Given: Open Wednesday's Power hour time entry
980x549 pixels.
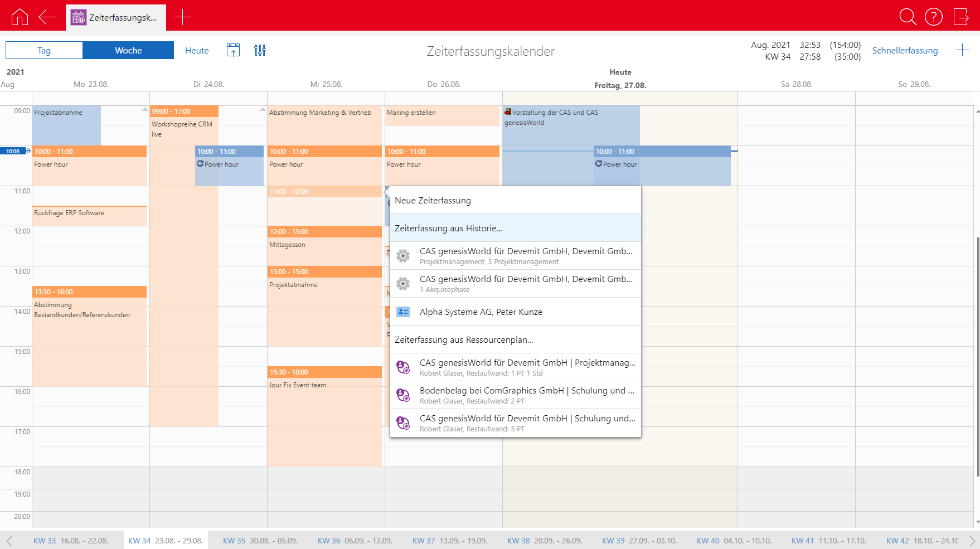Looking at the screenshot, I should pos(324,166).
